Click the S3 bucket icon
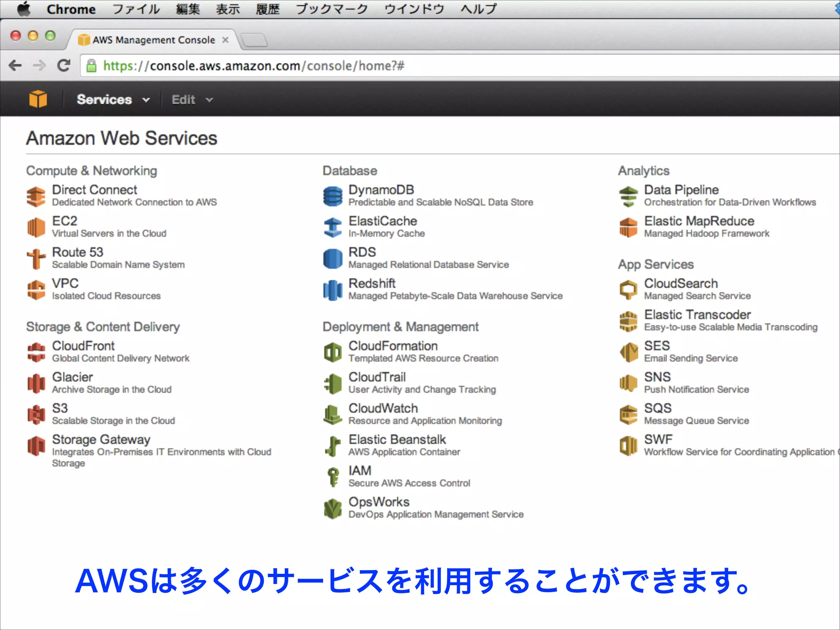This screenshot has height=630, width=840. (x=36, y=415)
